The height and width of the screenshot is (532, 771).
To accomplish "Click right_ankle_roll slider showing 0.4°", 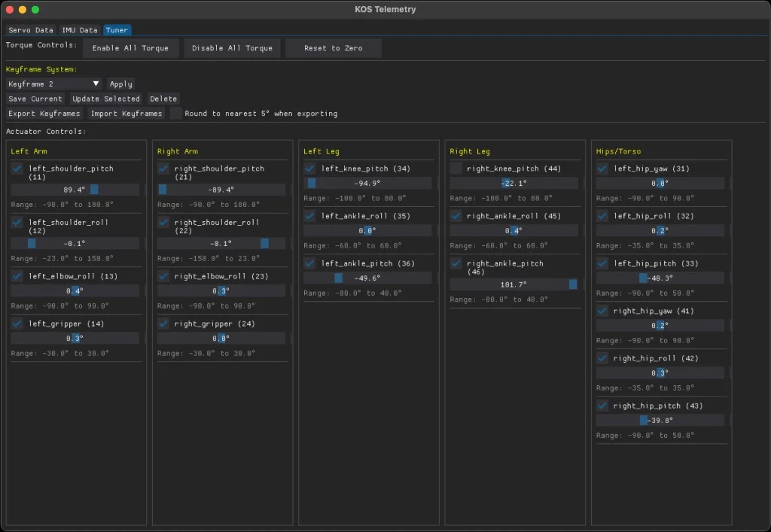I will tap(513, 230).
